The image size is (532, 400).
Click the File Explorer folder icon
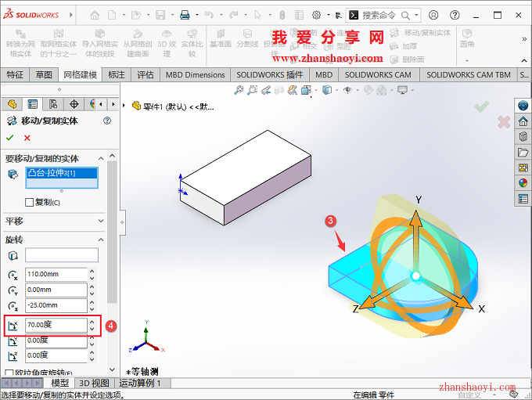[523, 152]
